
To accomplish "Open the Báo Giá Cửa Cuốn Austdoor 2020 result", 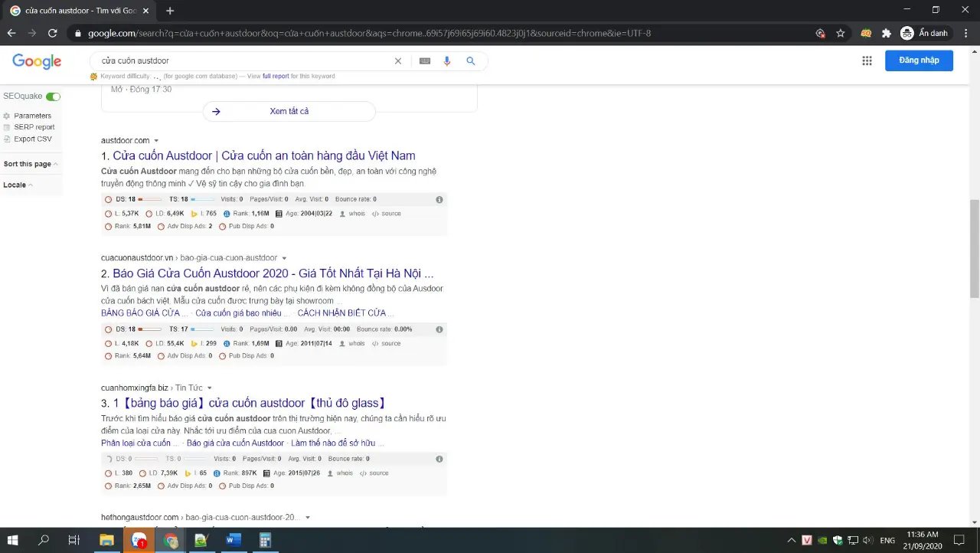I will (273, 273).
